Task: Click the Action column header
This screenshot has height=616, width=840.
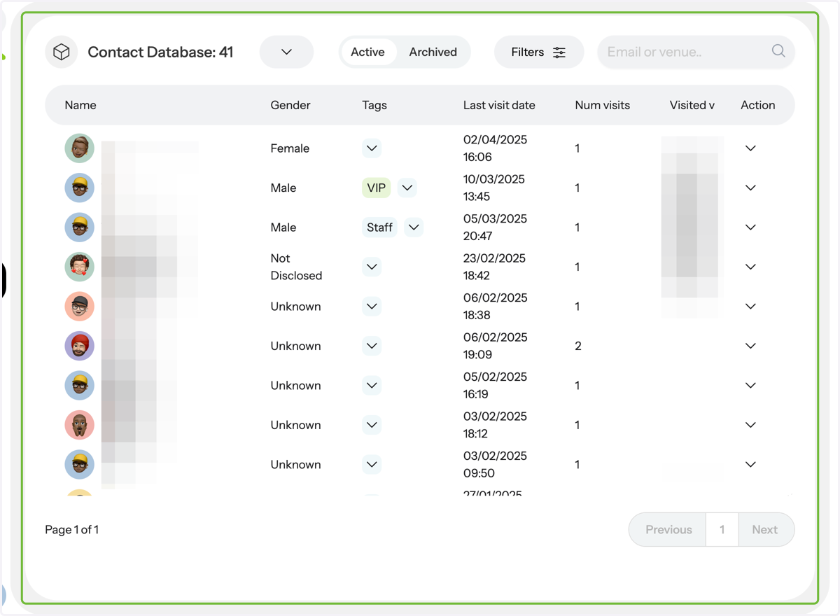Action: [x=758, y=105]
